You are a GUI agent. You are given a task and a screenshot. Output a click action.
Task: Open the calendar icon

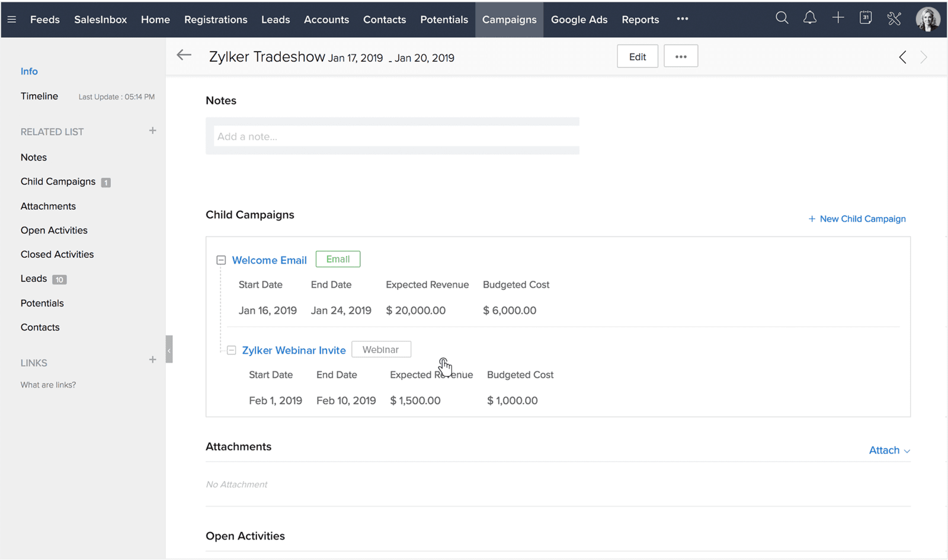[x=866, y=18]
